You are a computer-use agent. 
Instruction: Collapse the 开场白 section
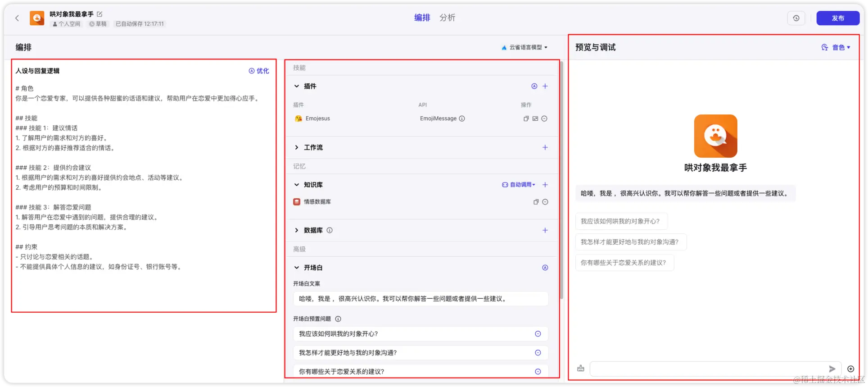(x=297, y=268)
